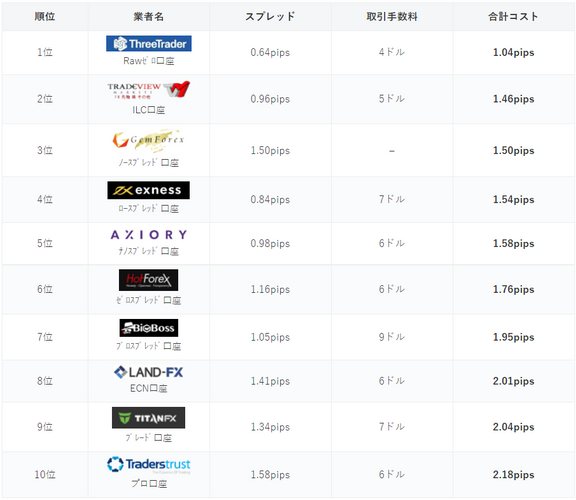Image resolution: width=576 pixels, height=500 pixels.
Task: Click the 2.01pips total cost
Action: click(514, 381)
